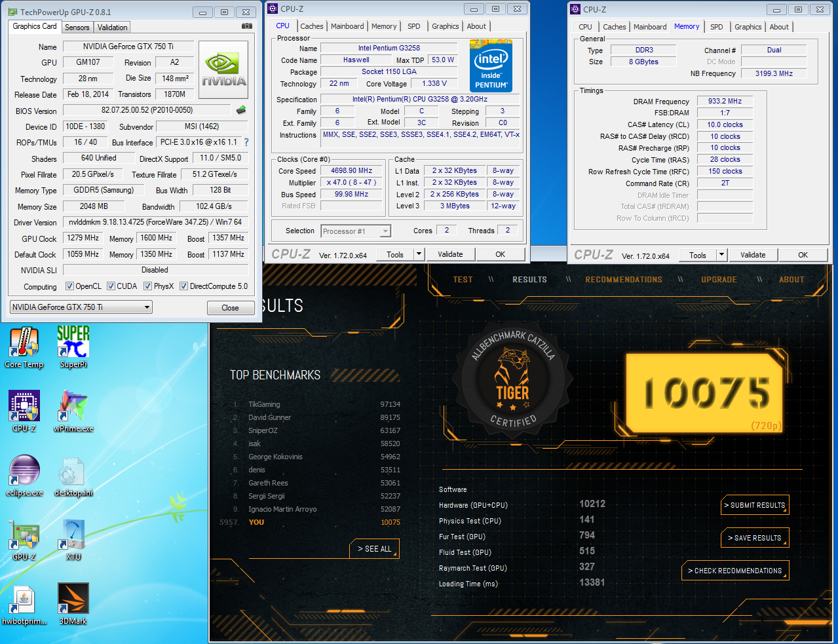Open Graphics tab in right CPU-Z
The width and height of the screenshot is (838, 644).
(x=748, y=27)
